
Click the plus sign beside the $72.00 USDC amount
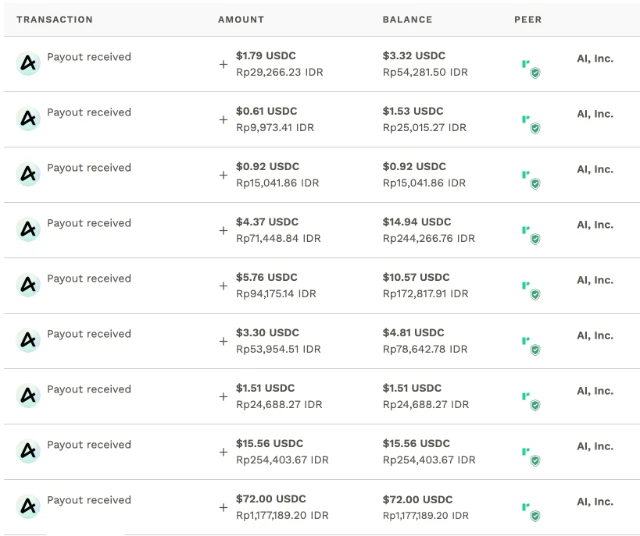coord(224,508)
